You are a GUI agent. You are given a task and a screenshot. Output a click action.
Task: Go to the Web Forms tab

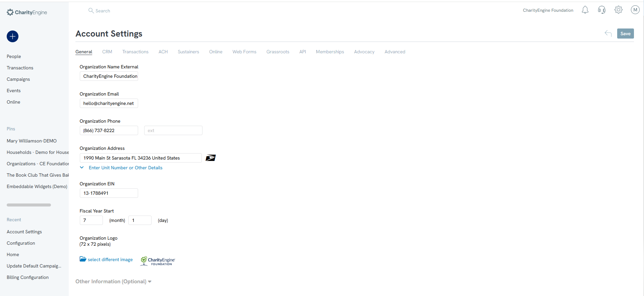tap(244, 52)
